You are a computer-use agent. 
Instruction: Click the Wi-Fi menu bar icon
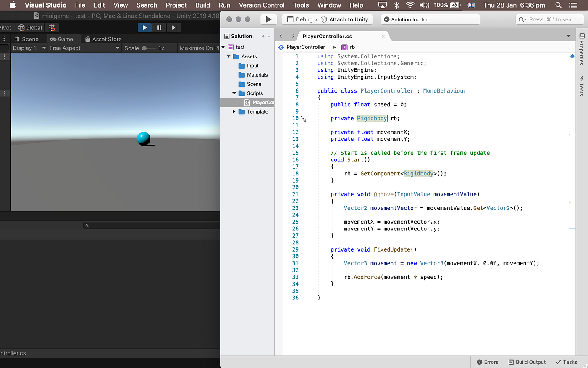(x=410, y=5)
